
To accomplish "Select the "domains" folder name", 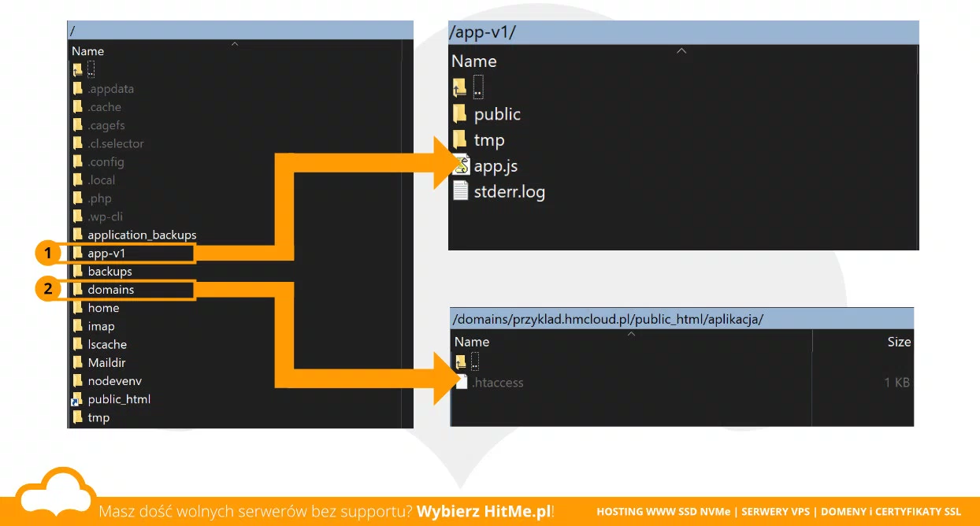I will (x=110, y=289).
